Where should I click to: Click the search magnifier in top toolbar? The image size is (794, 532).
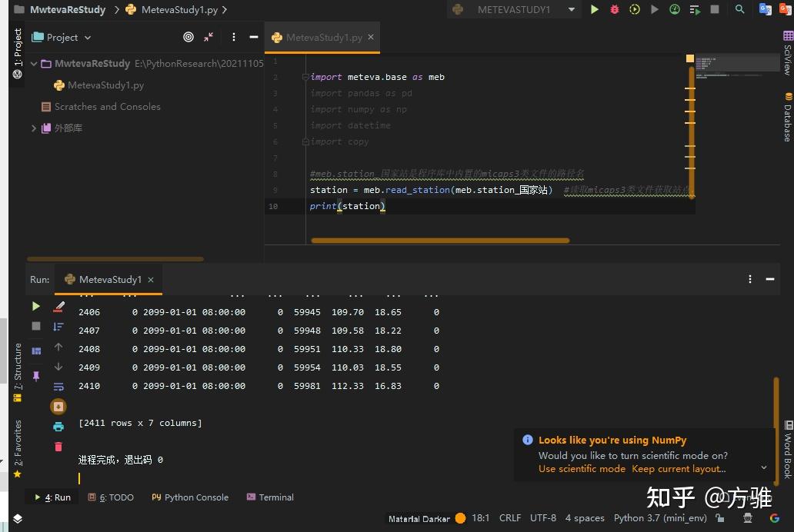[739, 9]
